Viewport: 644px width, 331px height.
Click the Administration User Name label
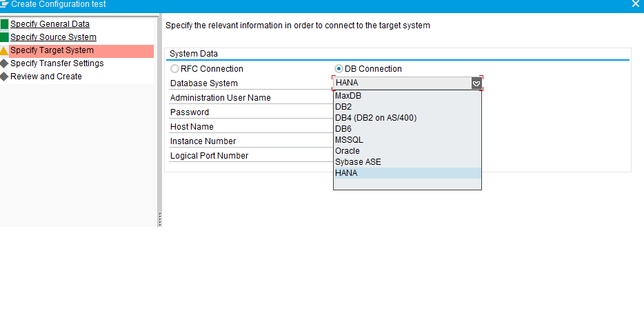221,98
